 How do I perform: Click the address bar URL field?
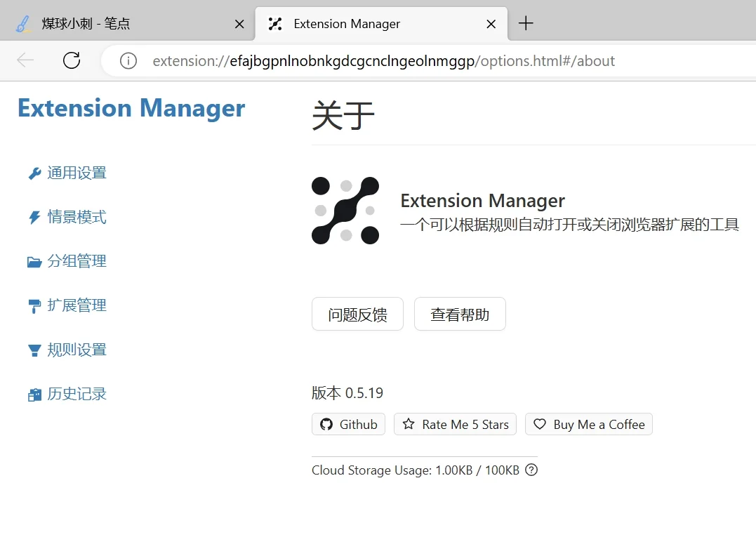click(x=421, y=61)
